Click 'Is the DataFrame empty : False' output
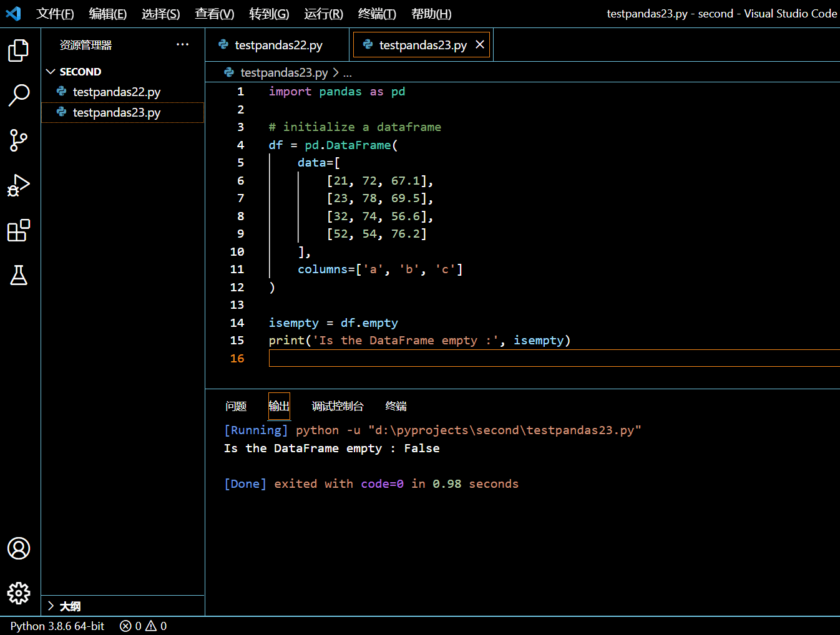 tap(332, 448)
